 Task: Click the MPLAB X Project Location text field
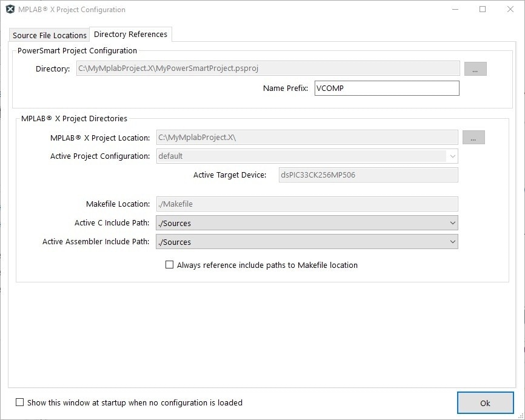[x=307, y=138]
